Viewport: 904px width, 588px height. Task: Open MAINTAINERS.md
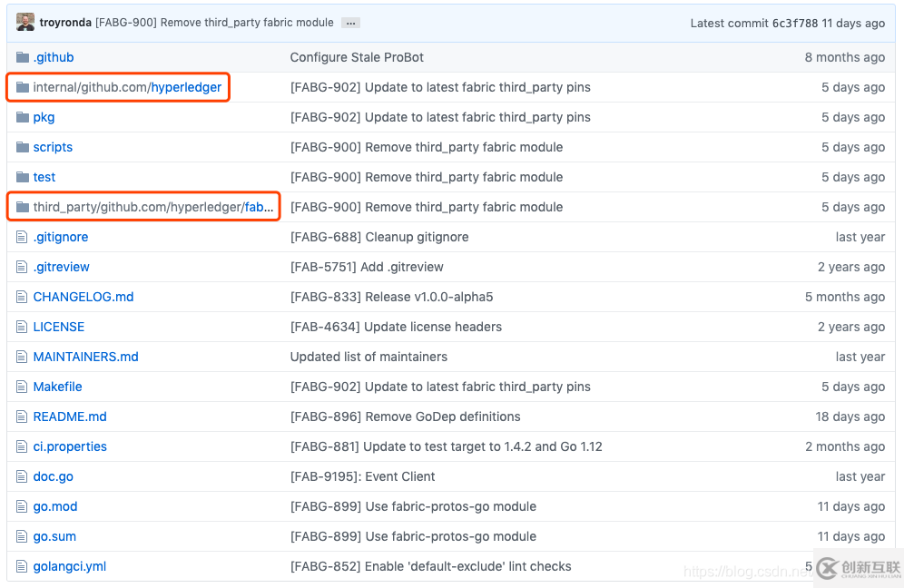pos(86,357)
